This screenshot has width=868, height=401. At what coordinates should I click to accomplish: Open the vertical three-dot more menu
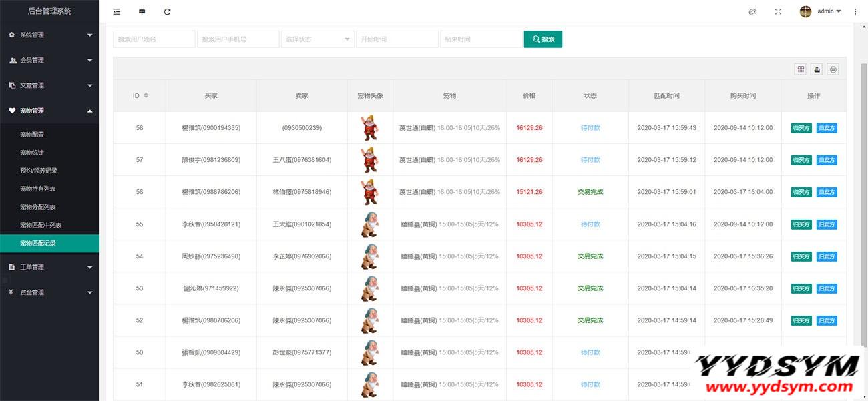coord(855,11)
